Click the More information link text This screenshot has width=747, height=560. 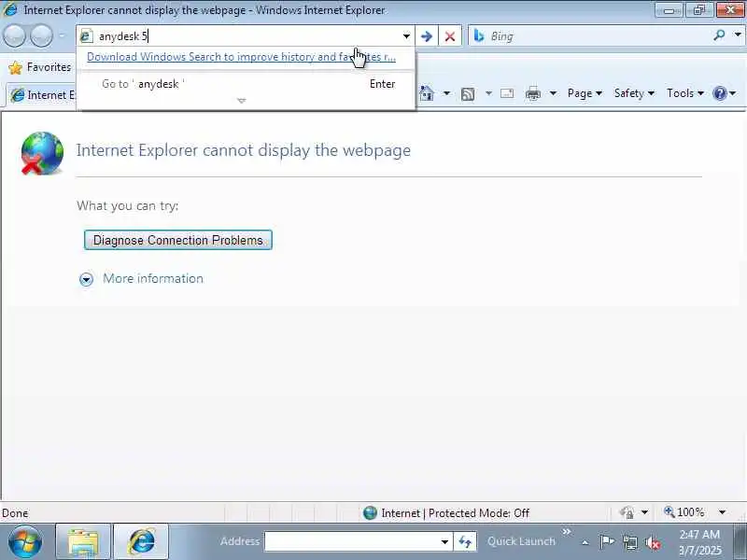(153, 278)
